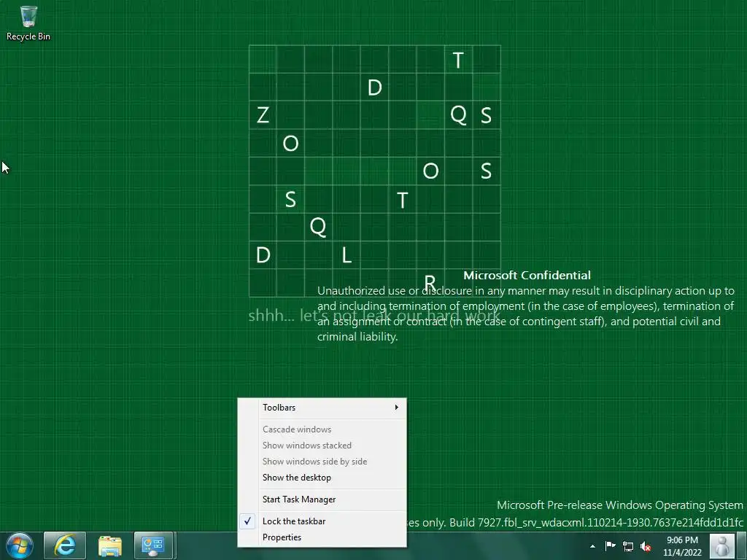Choose Cascade windows from context menu
747x560 pixels.
[x=322, y=429]
